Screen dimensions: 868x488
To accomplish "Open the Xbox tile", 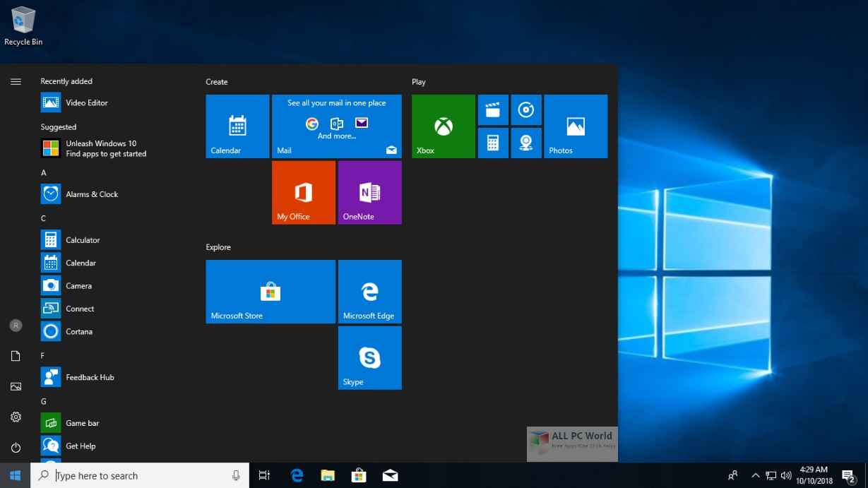I will [443, 126].
